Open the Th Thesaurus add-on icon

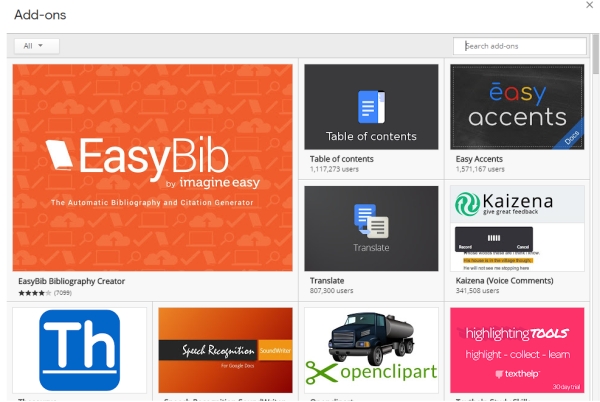coord(80,350)
